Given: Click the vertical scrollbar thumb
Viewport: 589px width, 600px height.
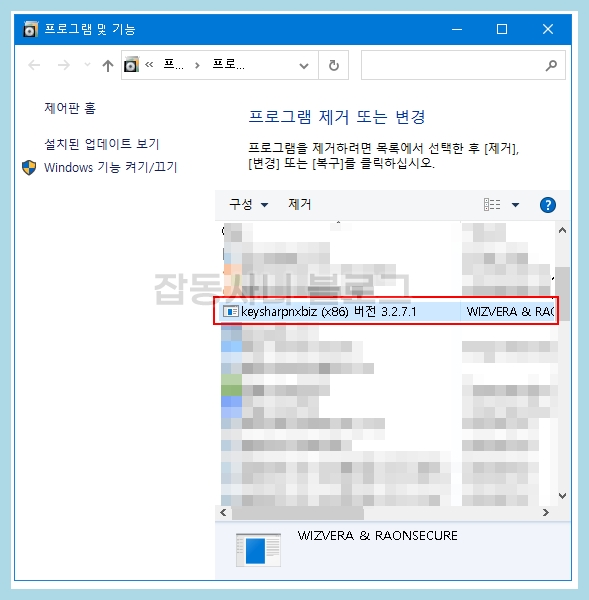Looking at the screenshot, I should point(562,293).
